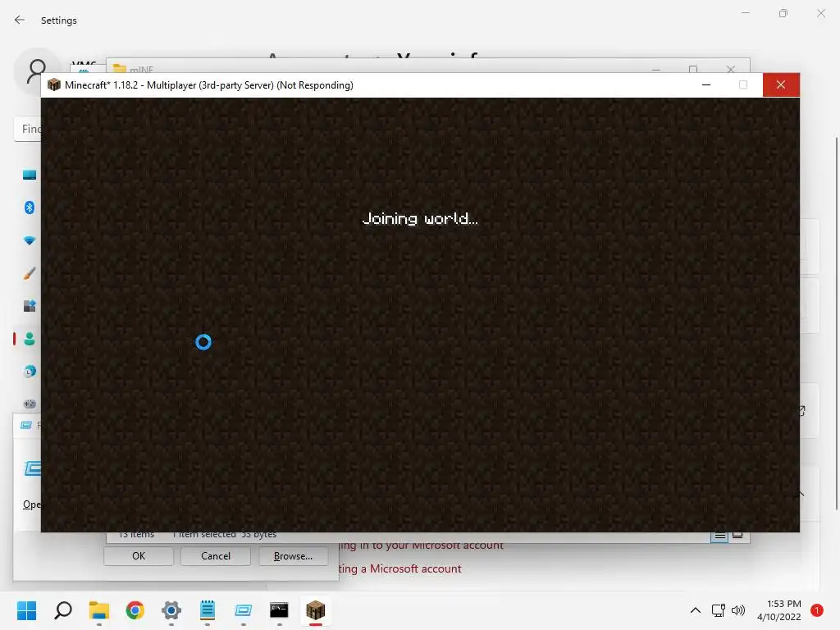Close the Settings window

pyautogui.click(x=821, y=13)
